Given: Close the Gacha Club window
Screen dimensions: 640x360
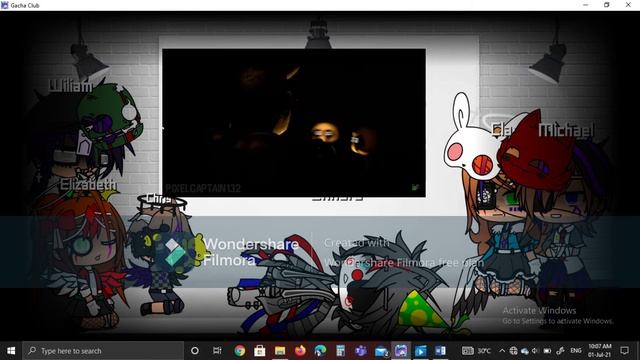Looking at the screenshot, I should 628,5.
